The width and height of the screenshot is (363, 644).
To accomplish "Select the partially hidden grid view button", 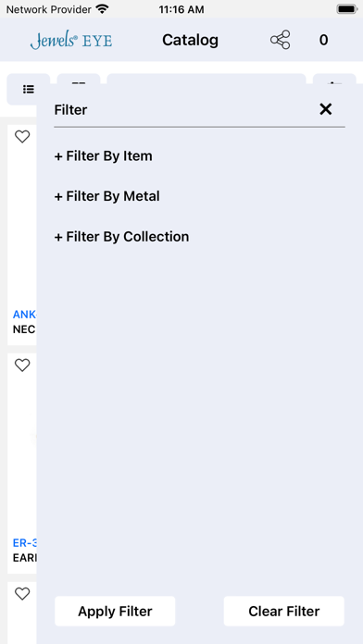I will (x=79, y=79).
